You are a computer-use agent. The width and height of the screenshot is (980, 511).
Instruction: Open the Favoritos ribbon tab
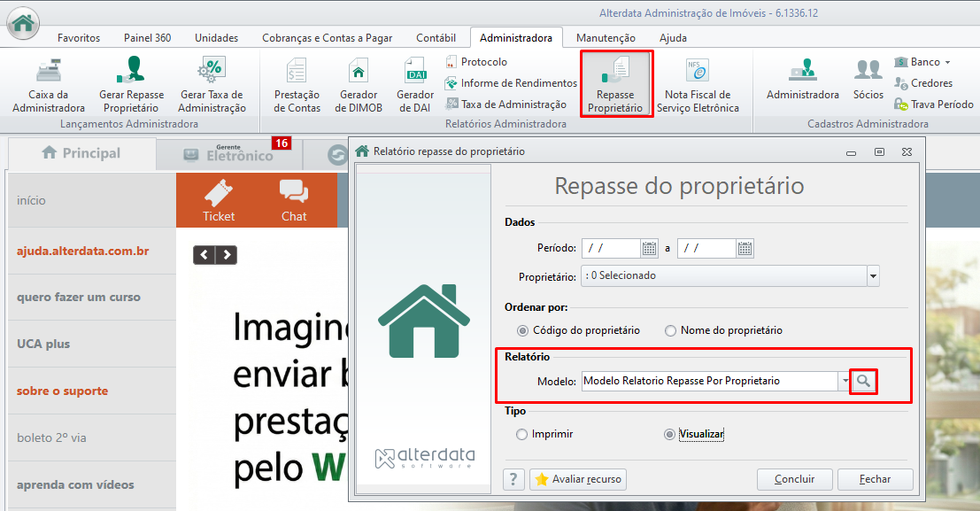tap(79, 37)
